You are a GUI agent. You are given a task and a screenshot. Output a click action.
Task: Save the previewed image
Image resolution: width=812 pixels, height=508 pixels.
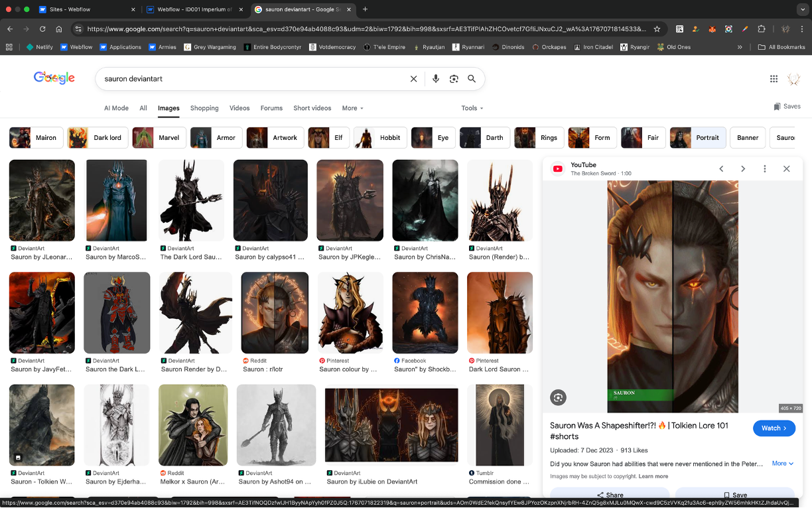coord(735,495)
